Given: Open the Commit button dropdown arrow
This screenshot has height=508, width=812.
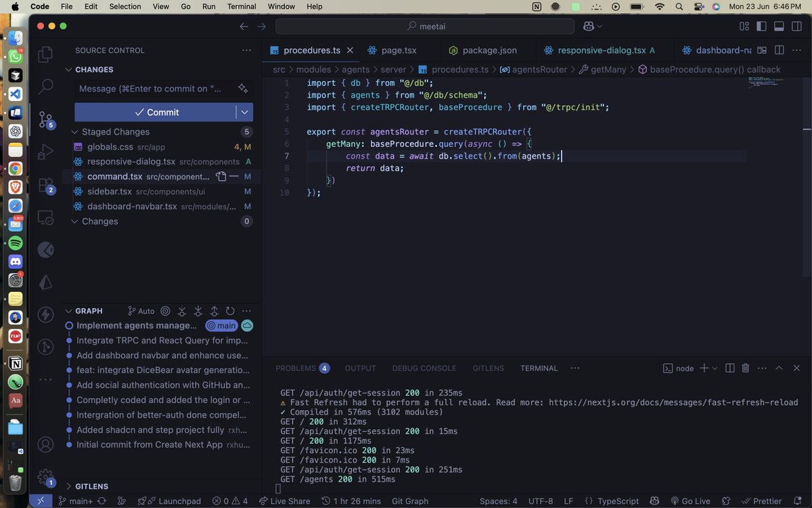Looking at the screenshot, I should 244,112.
